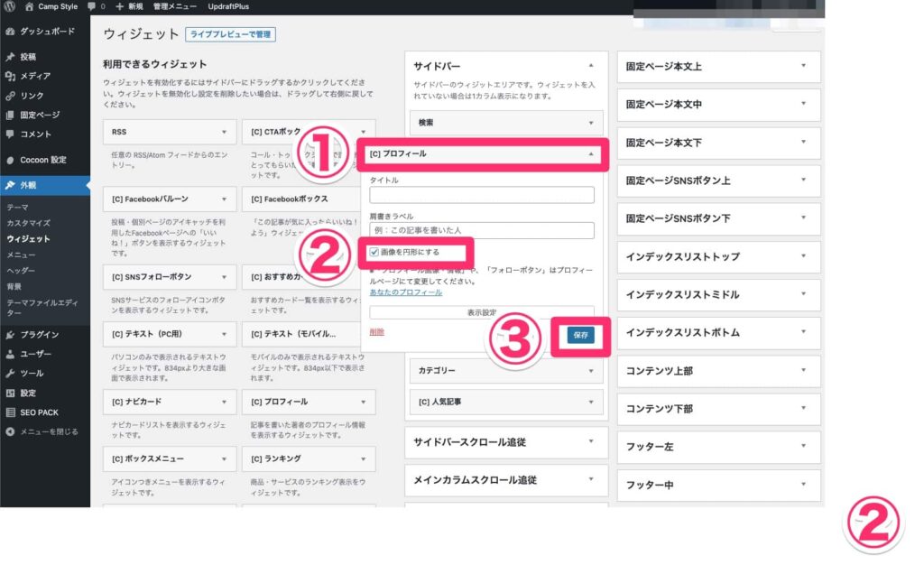This screenshot has width=924, height=565.
Task: Open テーマファイルエディター submenu item
Action: point(42,308)
